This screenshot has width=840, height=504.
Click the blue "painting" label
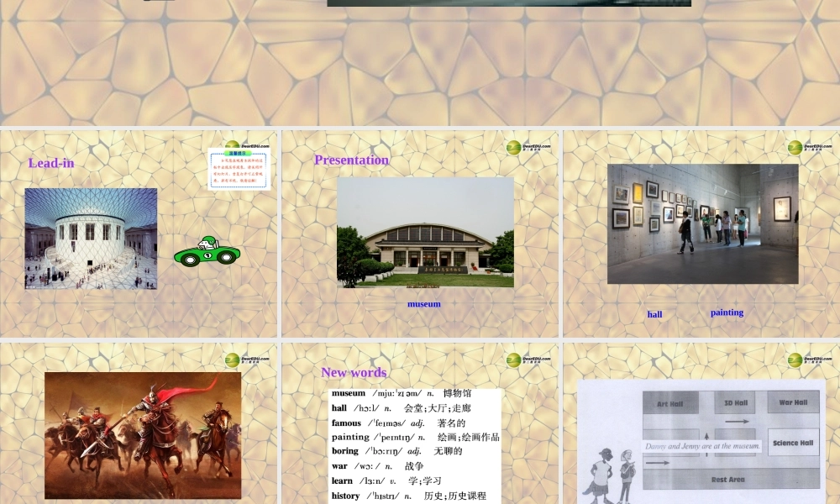727,312
